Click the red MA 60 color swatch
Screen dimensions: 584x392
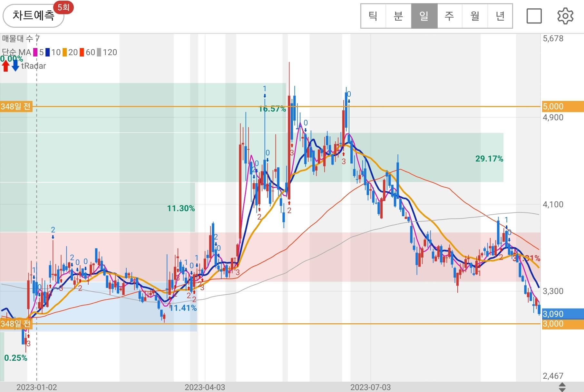coord(82,52)
